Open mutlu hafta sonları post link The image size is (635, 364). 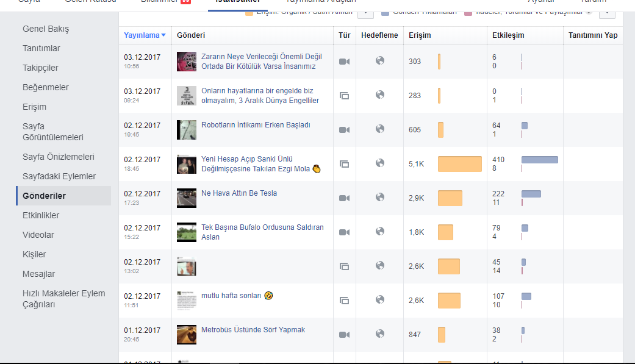[x=237, y=296]
